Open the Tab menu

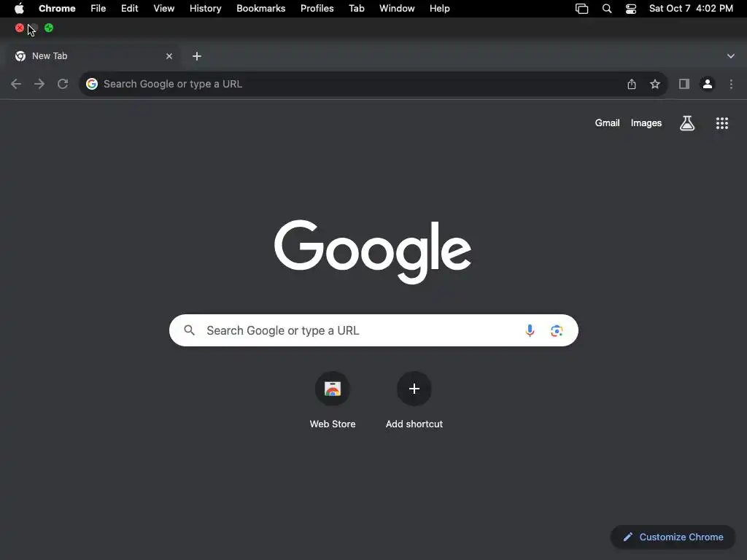(x=356, y=9)
